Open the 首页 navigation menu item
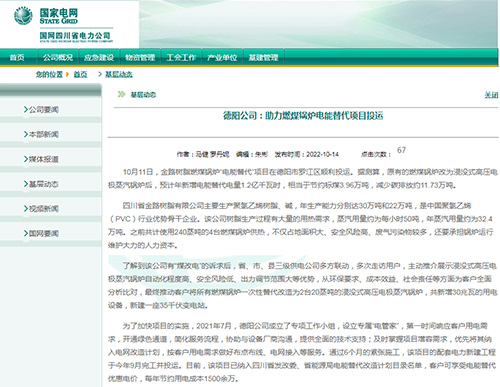This screenshot has height=387, width=500. coord(17,57)
